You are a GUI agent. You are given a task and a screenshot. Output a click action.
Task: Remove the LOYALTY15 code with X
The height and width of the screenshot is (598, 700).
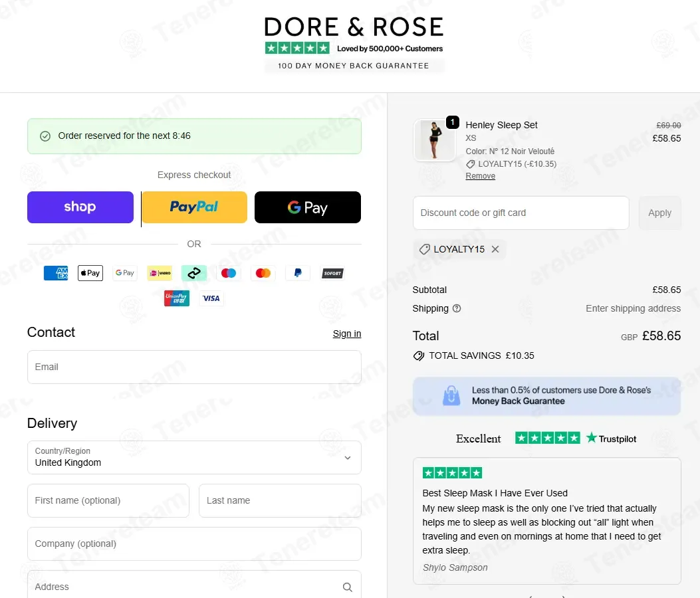pos(495,249)
